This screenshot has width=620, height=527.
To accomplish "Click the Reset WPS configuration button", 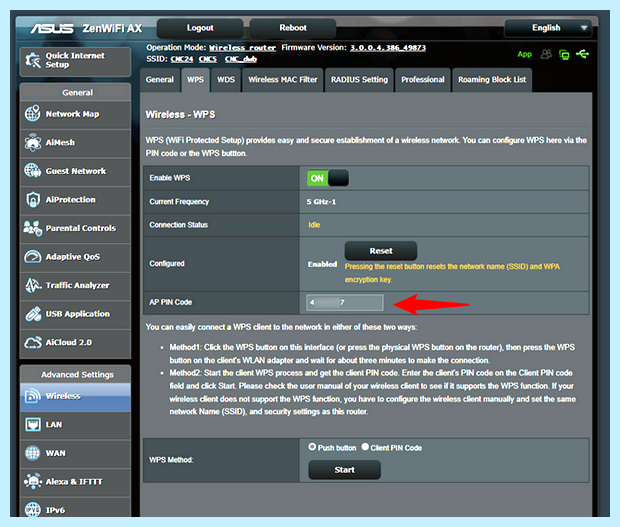I will click(x=381, y=251).
